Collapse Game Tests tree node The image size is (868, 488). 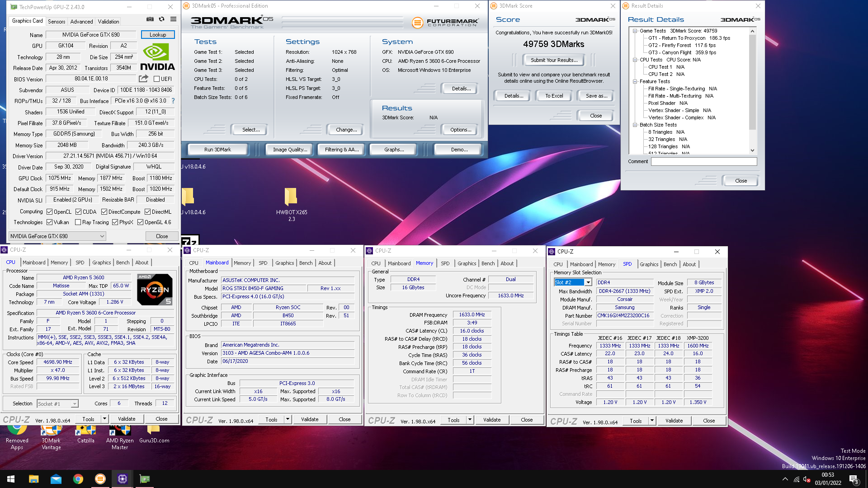pyautogui.click(x=635, y=31)
